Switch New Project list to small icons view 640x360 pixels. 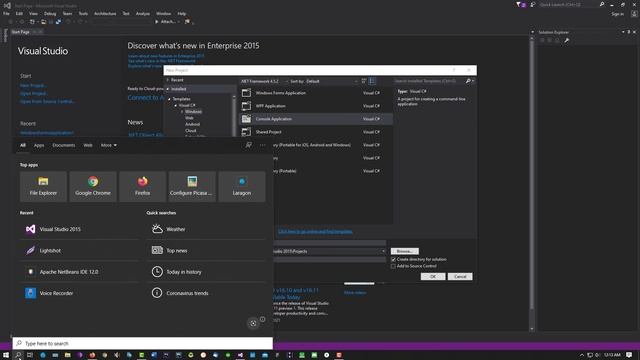364,81
